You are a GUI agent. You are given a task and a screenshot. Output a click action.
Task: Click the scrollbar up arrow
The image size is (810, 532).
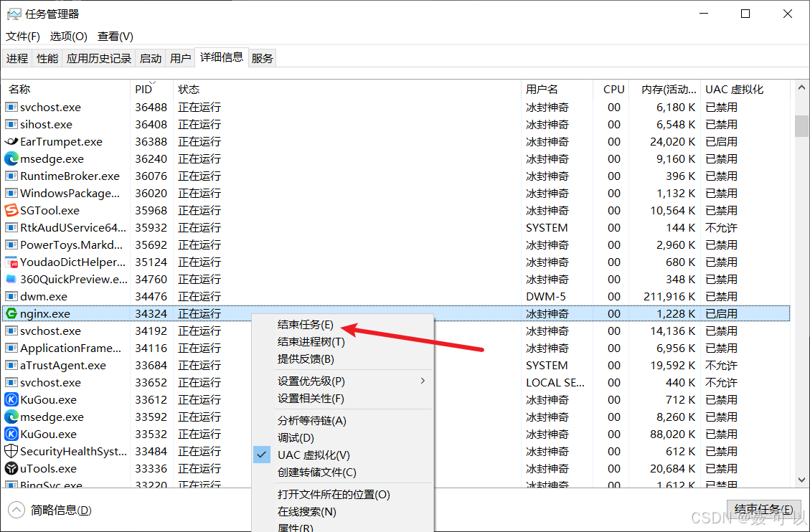(x=801, y=87)
